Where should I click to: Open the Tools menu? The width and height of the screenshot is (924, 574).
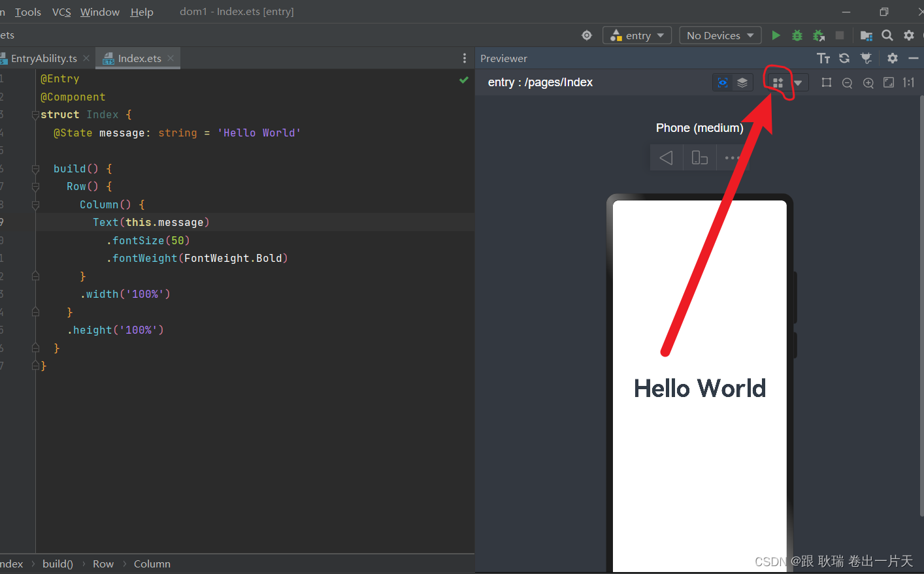point(28,12)
